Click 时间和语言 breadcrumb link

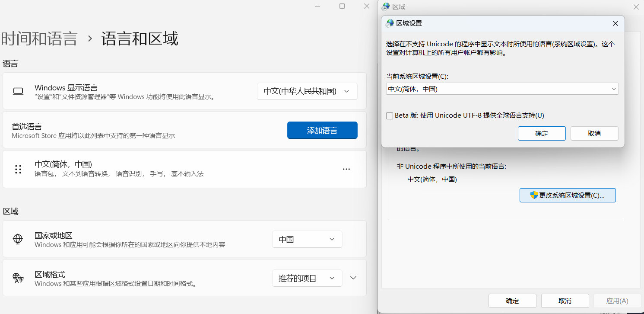pyautogui.click(x=39, y=38)
